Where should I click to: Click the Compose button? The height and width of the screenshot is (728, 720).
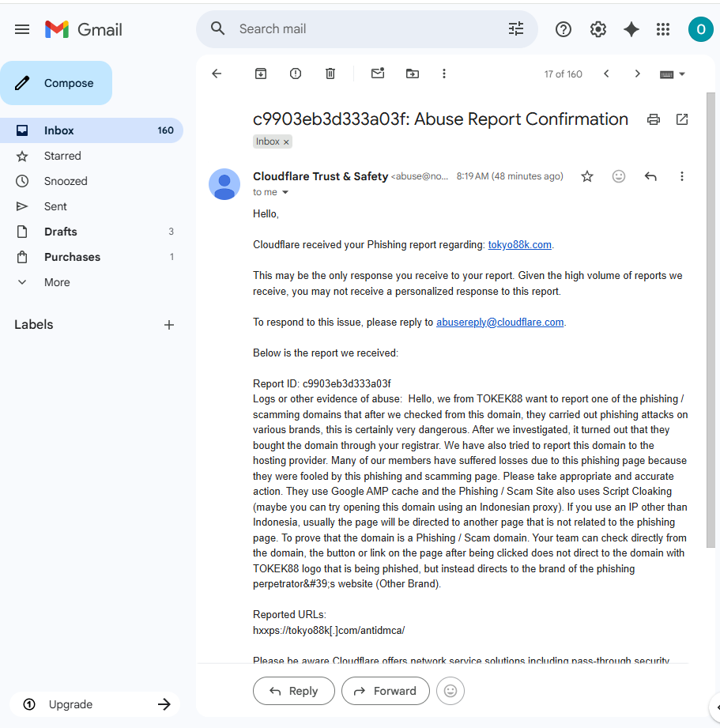click(x=56, y=83)
